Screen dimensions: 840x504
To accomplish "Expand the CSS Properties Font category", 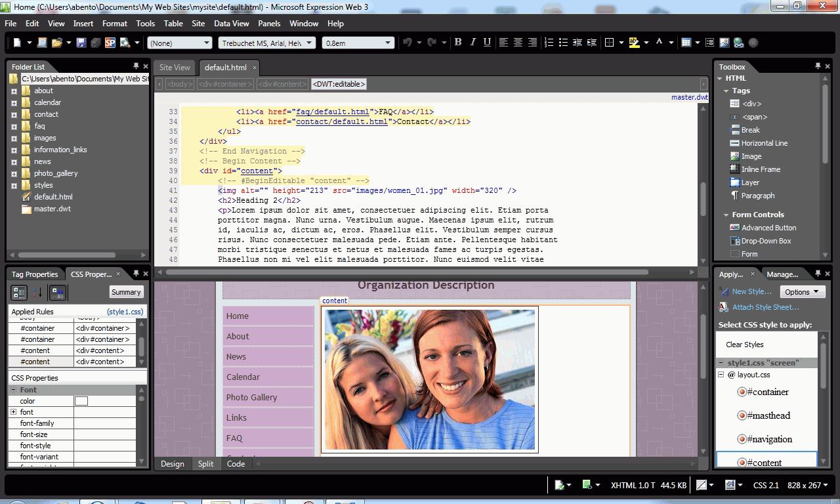I will click(x=14, y=389).
